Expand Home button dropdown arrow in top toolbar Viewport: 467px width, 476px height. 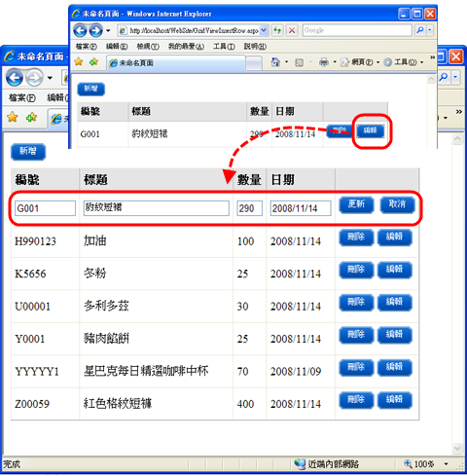point(286,61)
